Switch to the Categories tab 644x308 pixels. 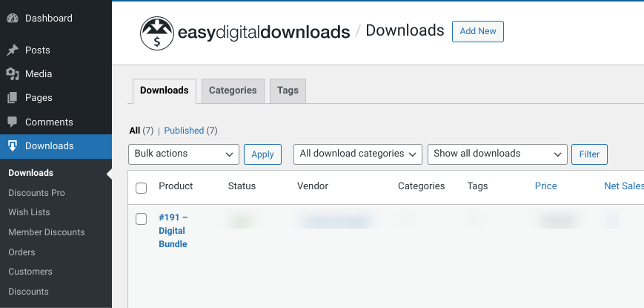[x=233, y=91]
